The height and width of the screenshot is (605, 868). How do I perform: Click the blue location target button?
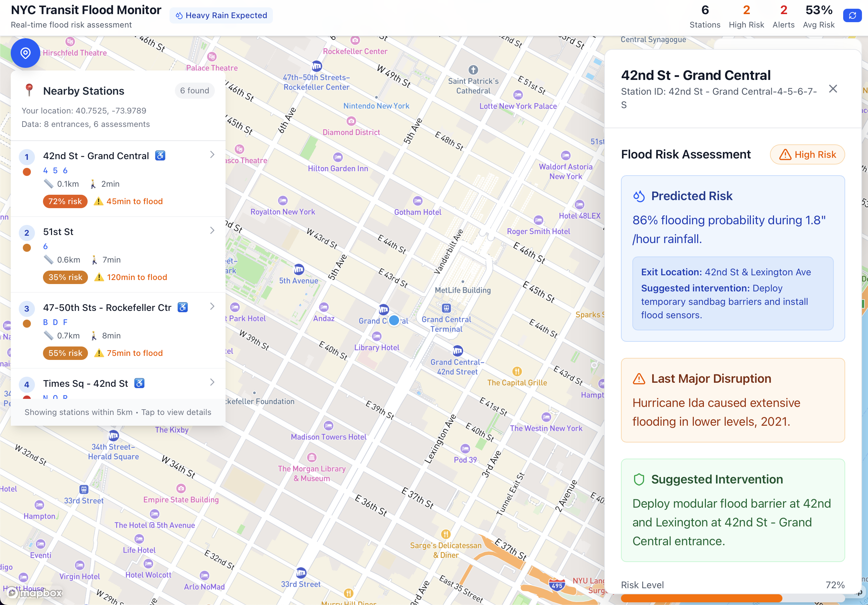coord(25,53)
